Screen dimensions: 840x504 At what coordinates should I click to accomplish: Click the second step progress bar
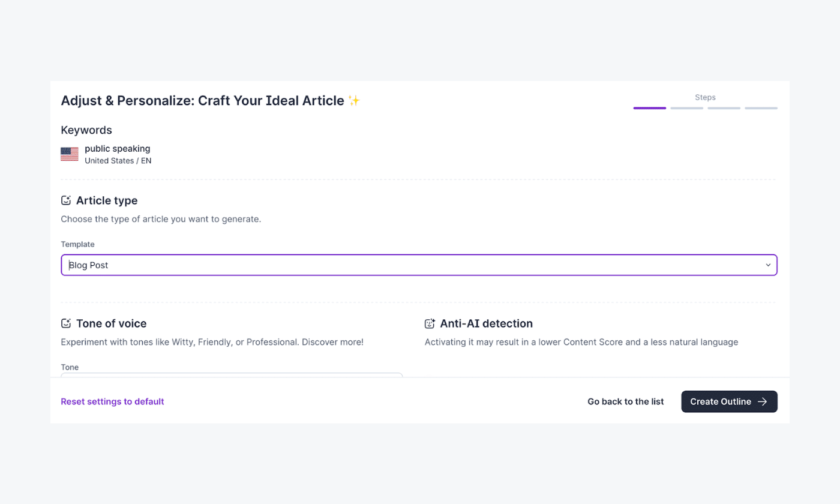pyautogui.click(x=687, y=108)
